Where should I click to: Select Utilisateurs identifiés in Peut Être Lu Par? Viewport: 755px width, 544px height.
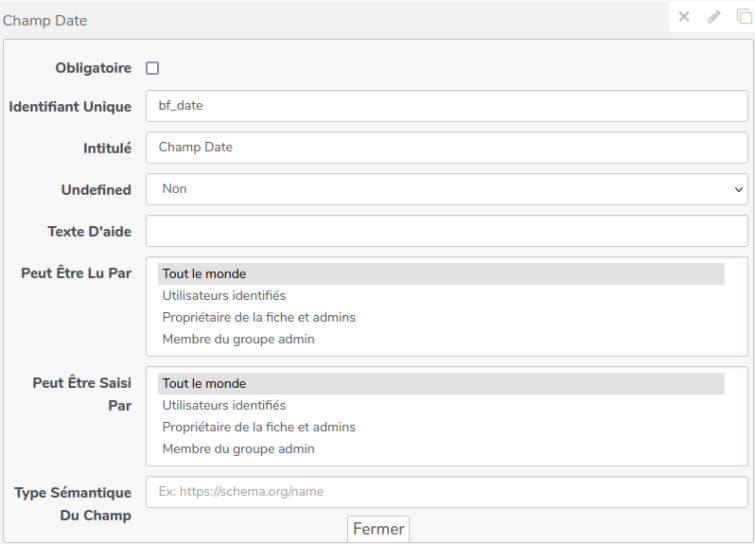coord(441,296)
